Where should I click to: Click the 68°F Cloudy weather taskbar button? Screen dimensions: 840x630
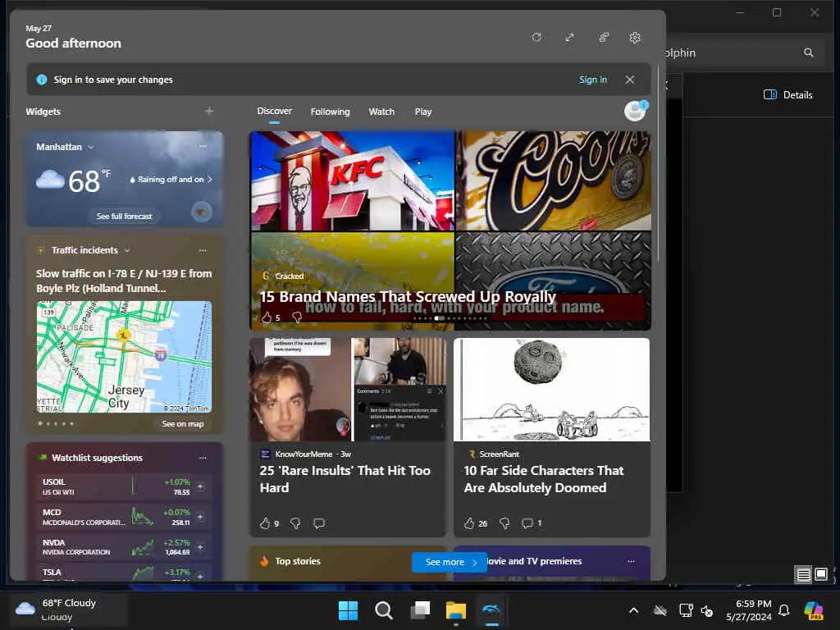point(69,609)
